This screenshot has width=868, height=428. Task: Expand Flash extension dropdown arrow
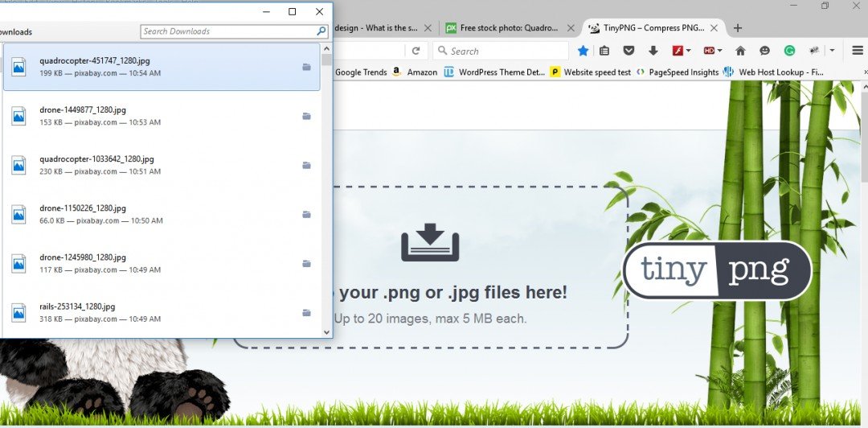689,51
